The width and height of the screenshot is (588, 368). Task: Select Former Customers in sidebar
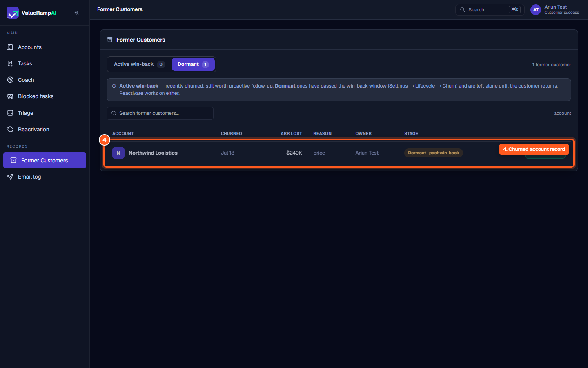(x=45, y=160)
